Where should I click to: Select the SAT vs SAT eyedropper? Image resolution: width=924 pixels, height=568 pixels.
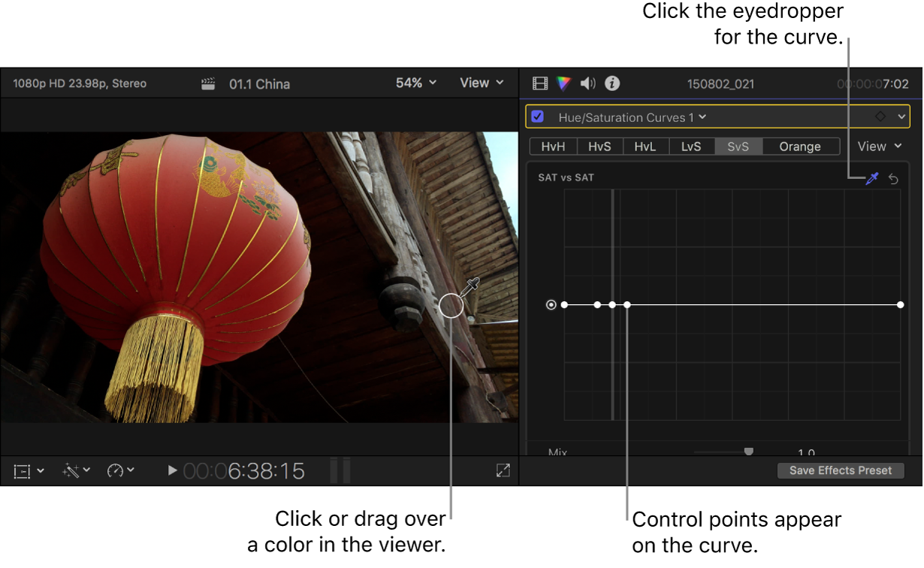pyautogui.click(x=871, y=178)
